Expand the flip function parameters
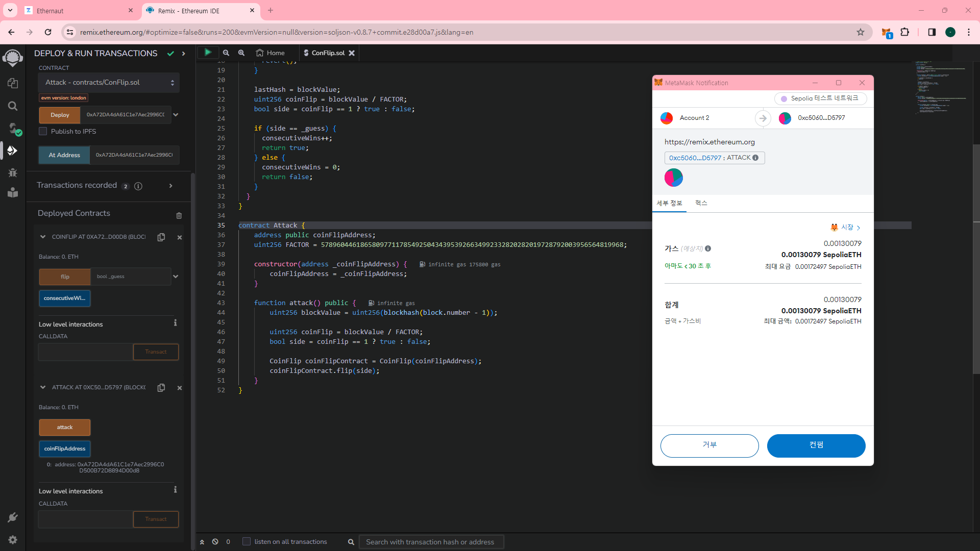The height and width of the screenshot is (551, 980). pos(176,277)
